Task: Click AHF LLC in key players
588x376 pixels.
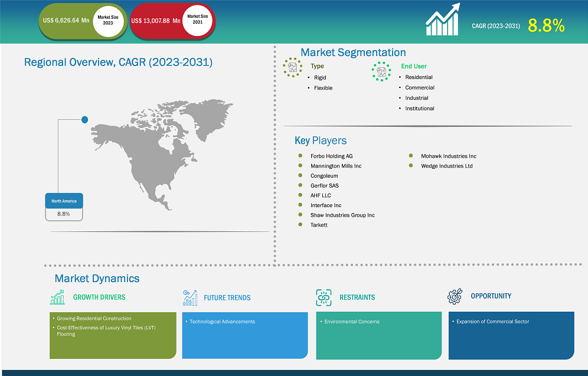Action: (x=320, y=195)
